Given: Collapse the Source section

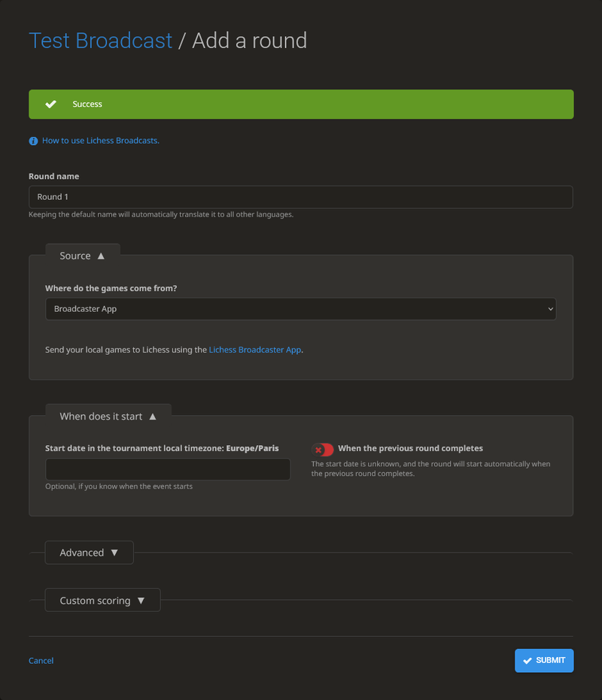Looking at the screenshot, I should (x=83, y=256).
